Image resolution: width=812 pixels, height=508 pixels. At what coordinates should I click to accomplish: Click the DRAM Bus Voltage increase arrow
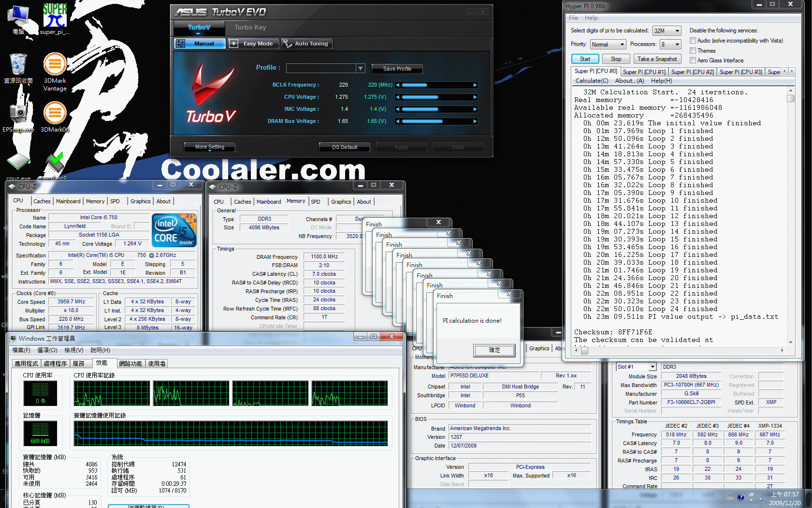(475, 121)
